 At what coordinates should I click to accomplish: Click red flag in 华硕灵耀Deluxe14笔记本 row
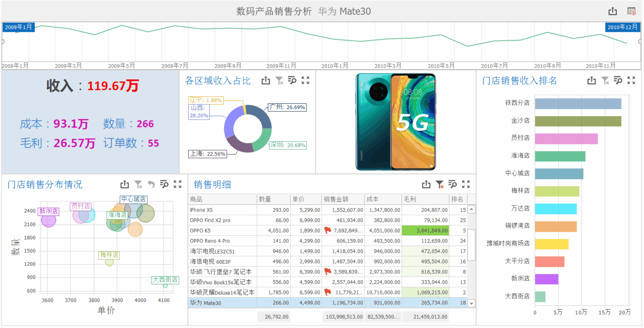click(x=327, y=292)
